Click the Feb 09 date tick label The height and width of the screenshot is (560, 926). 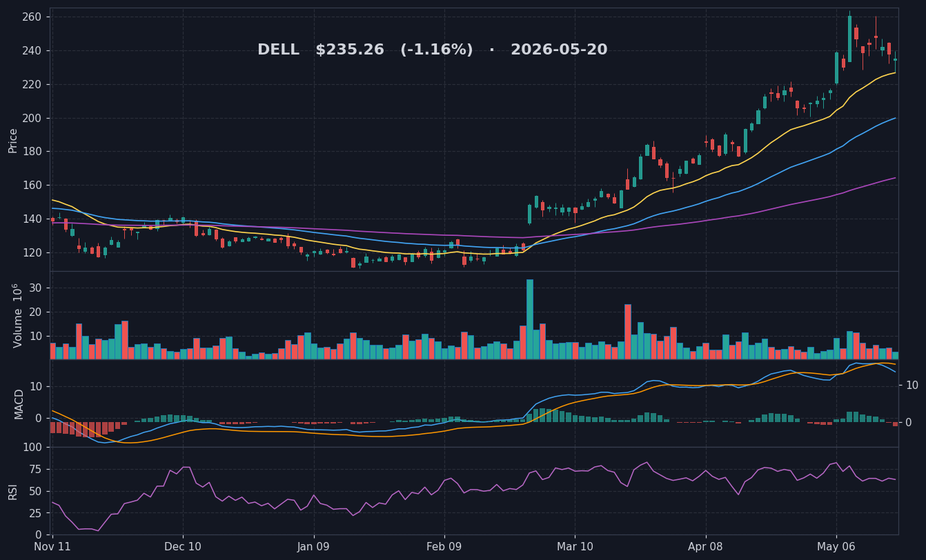point(444,547)
